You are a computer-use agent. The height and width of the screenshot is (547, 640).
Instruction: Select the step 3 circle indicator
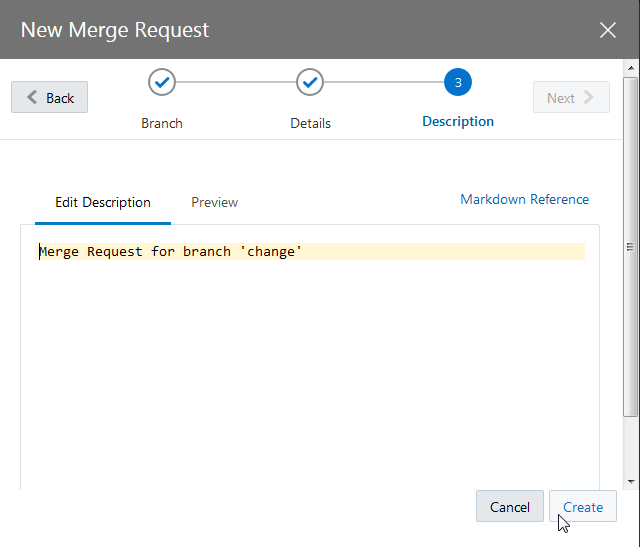[x=458, y=83]
